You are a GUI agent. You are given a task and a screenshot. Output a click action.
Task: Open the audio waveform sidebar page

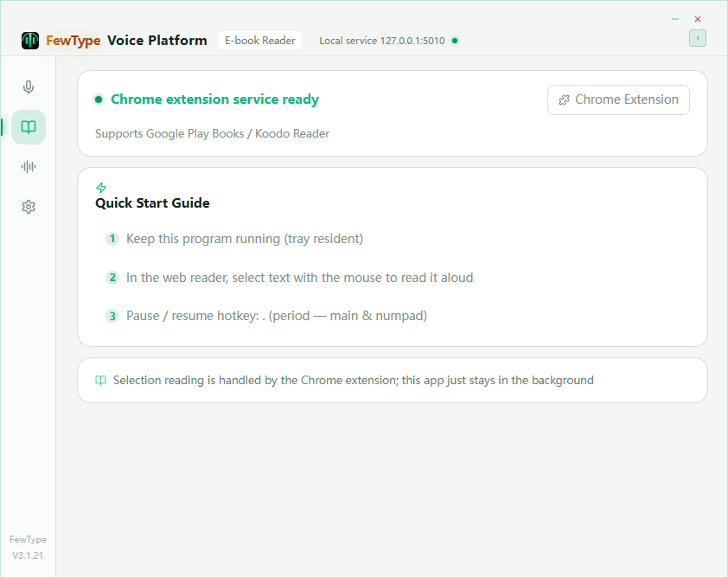click(29, 167)
